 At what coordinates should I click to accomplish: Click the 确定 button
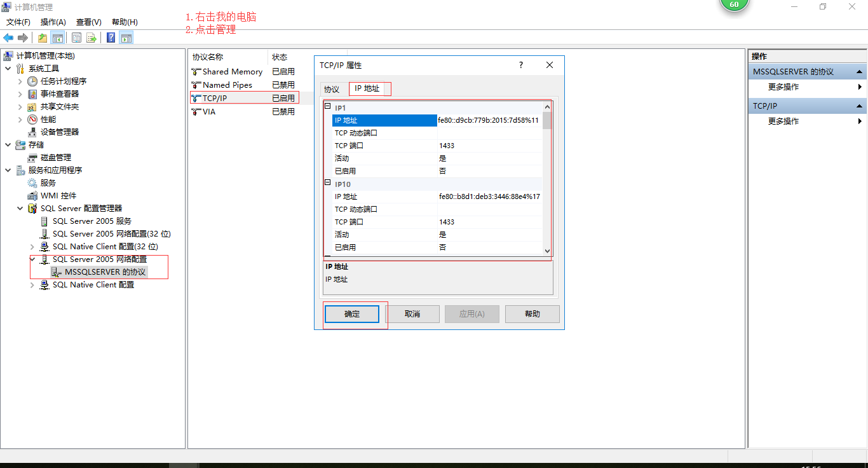click(x=352, y=313)
